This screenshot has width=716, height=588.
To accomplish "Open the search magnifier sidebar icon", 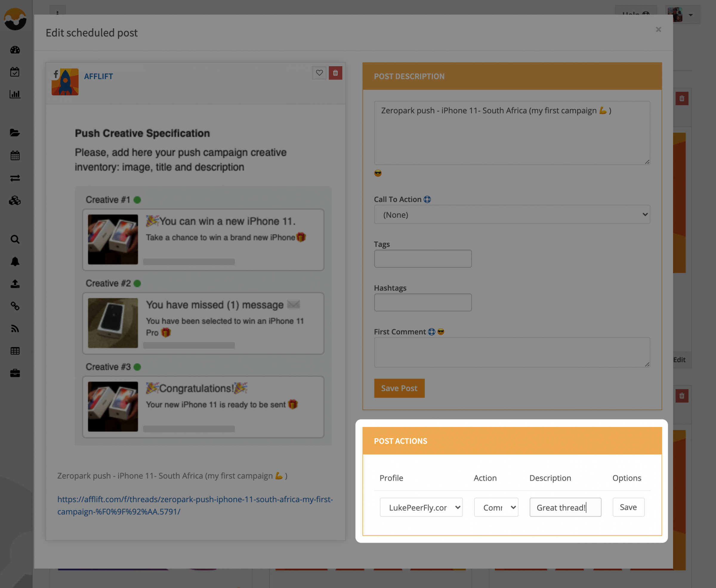I will click(x=15, y=239).
